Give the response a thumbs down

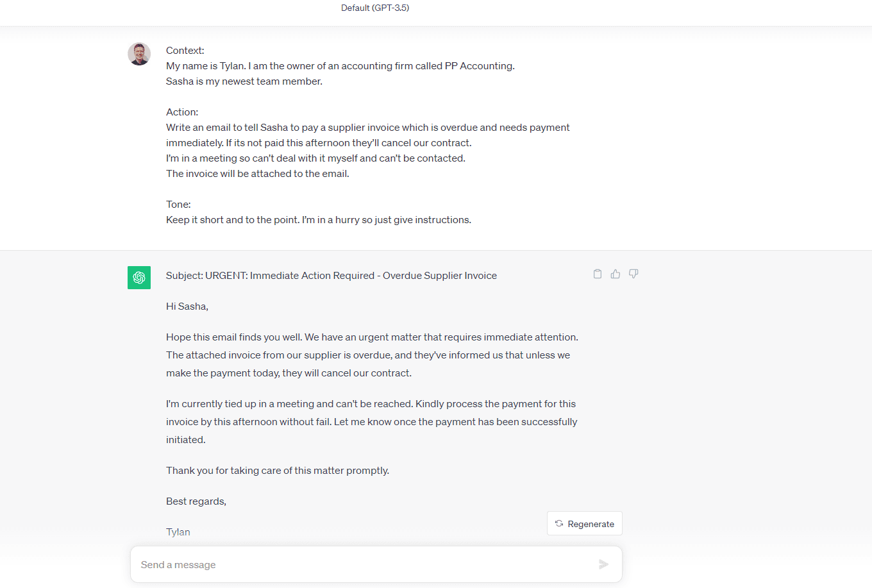pos(633,274)
